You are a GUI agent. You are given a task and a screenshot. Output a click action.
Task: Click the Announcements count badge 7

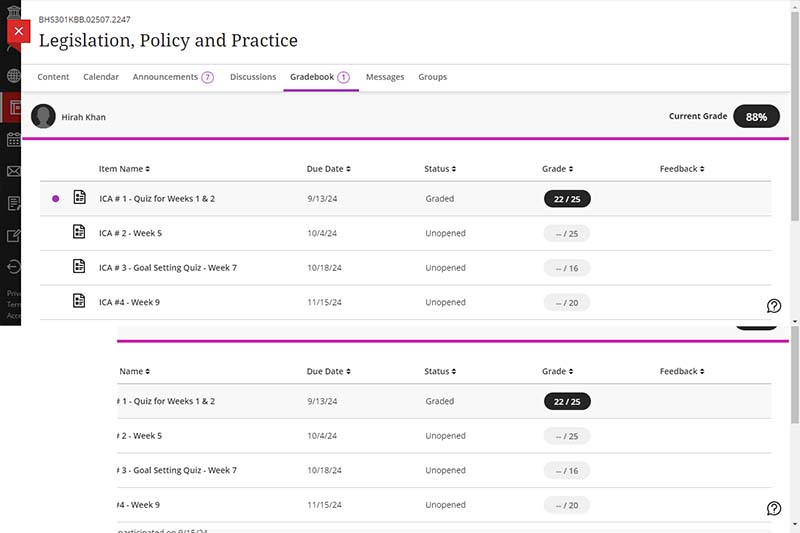tap(207, 77)
